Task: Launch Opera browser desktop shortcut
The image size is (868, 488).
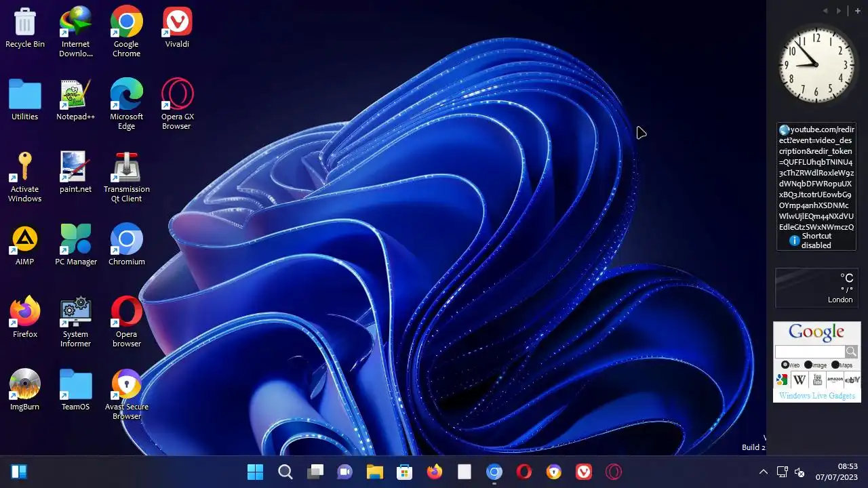Action: 126,322
